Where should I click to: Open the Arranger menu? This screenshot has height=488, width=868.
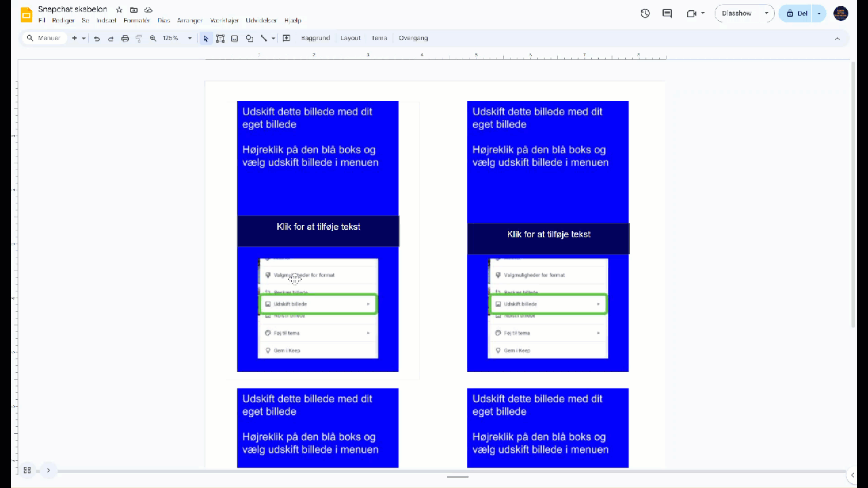click(x=190, y=21)
